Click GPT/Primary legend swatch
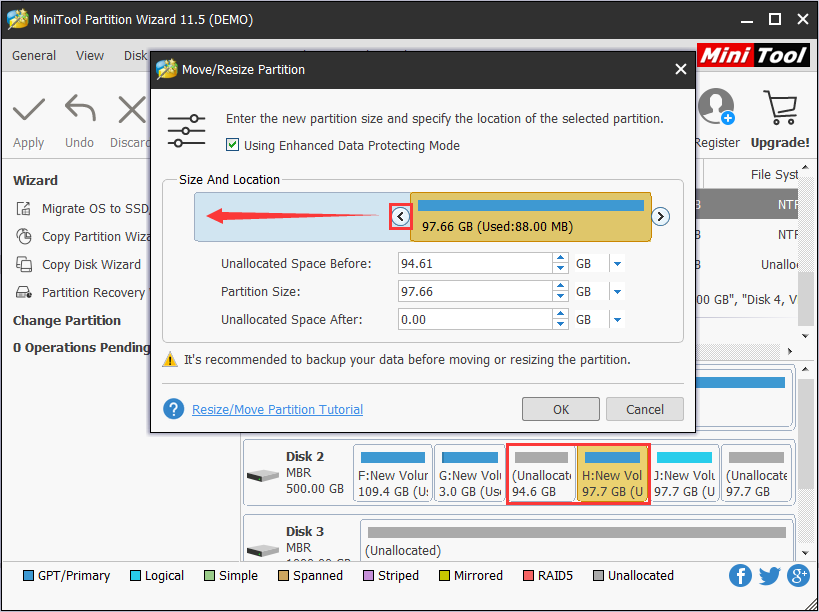The height and width of the screenshot is (612, 819). tap(28, 575)
